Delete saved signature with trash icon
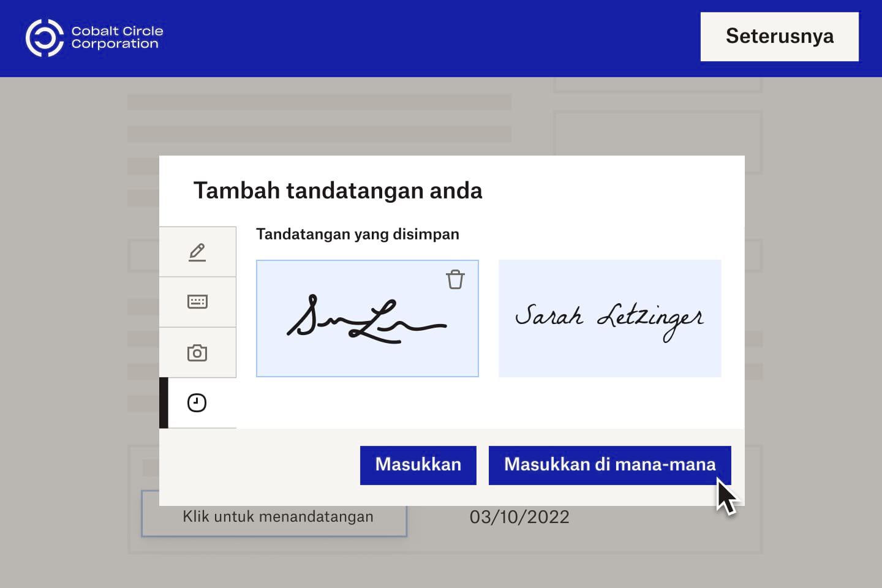Viewport: 882px width, 588px height. point(455,279)
